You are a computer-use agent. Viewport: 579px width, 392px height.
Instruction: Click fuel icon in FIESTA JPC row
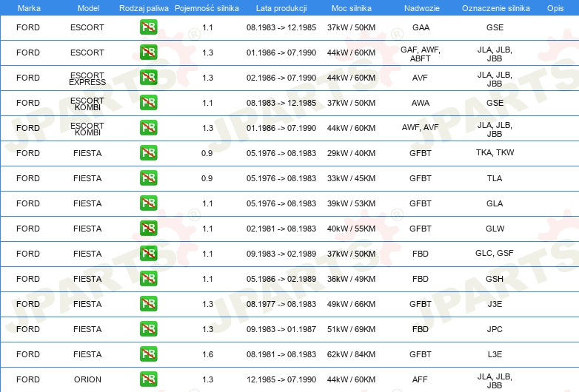[x=148, y=329]
